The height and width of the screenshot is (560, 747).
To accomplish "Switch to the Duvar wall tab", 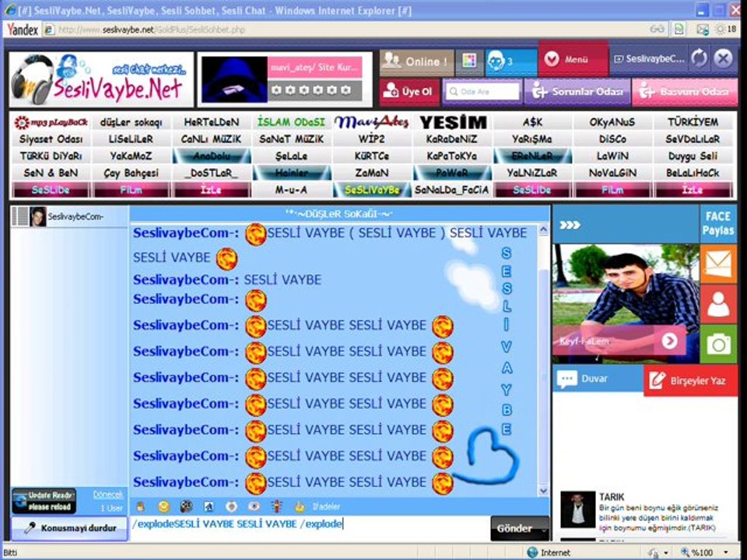I will (598, 380).
